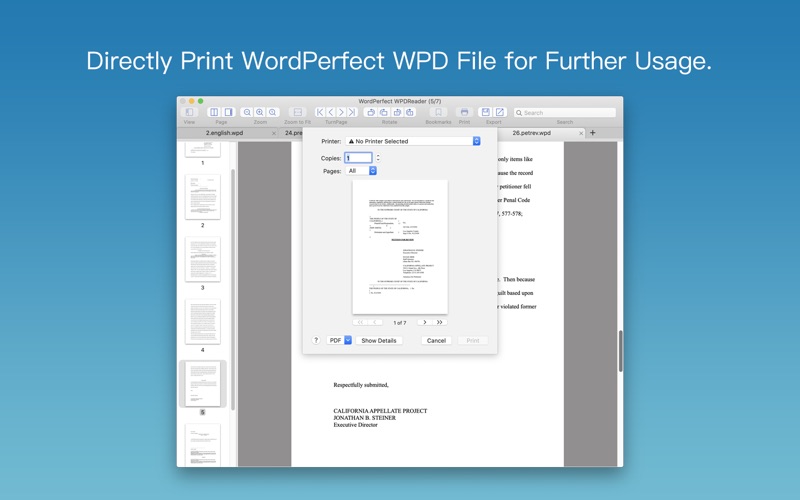The width and height of the screenshot is (800, 500).
Task: Go to previous page in toolbar
Action: click(331, 112)
